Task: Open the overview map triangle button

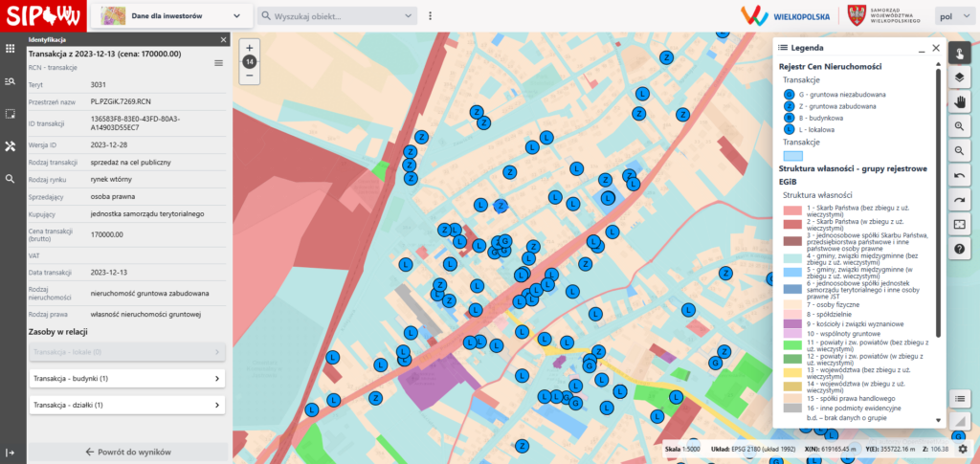Action: point(959,421)
